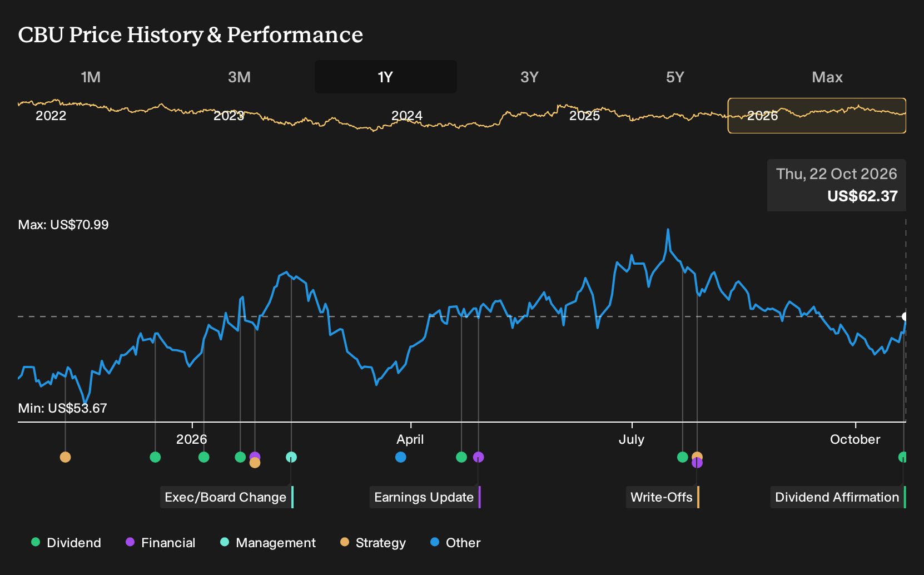The image size is (924, 575).
Task: Click the purple Financial marker above Earnings Update
Action: pos(478,457)
